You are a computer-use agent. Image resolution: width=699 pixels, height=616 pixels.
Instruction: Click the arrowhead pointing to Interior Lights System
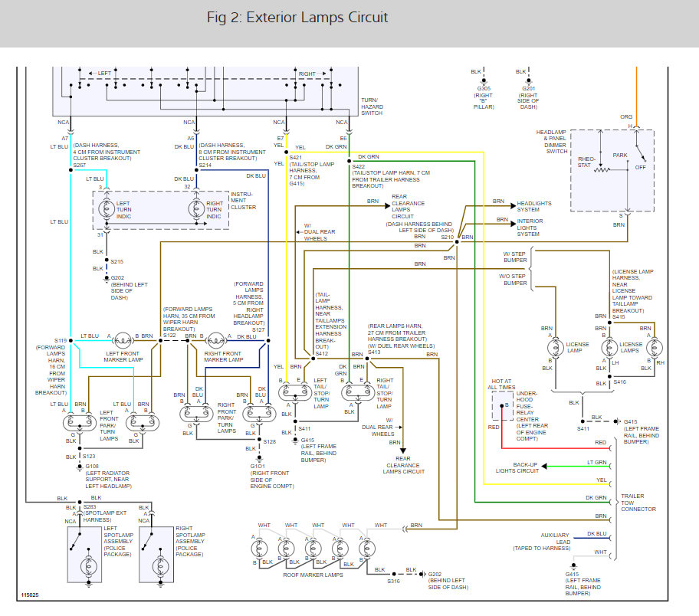tap(514, 224)
